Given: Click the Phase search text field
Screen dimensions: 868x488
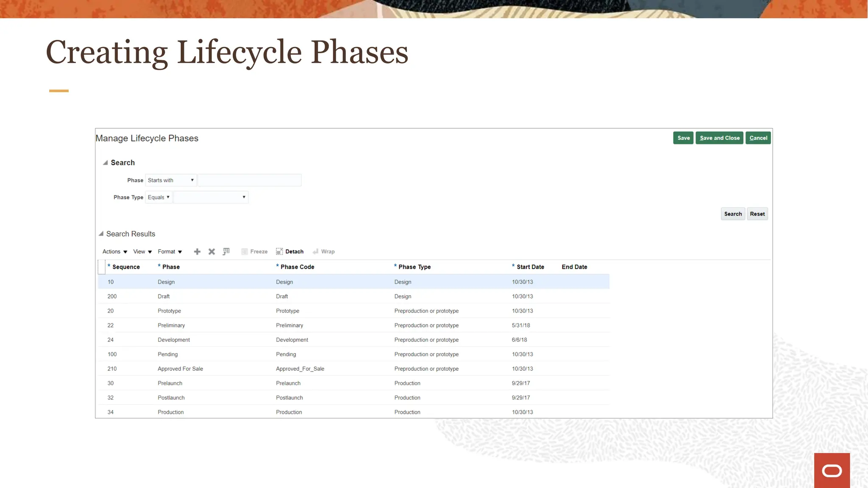Looking at the screenshot, I should [250, 180].
